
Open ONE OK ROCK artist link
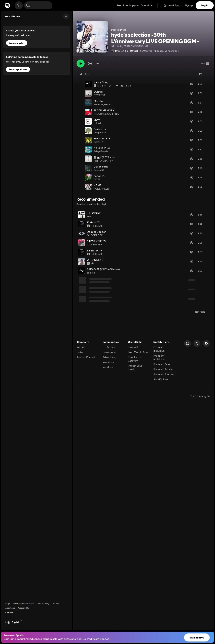click(x=95, y=235)
